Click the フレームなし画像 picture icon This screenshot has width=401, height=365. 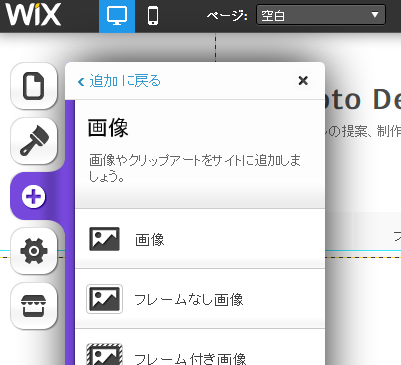[104, 299]
